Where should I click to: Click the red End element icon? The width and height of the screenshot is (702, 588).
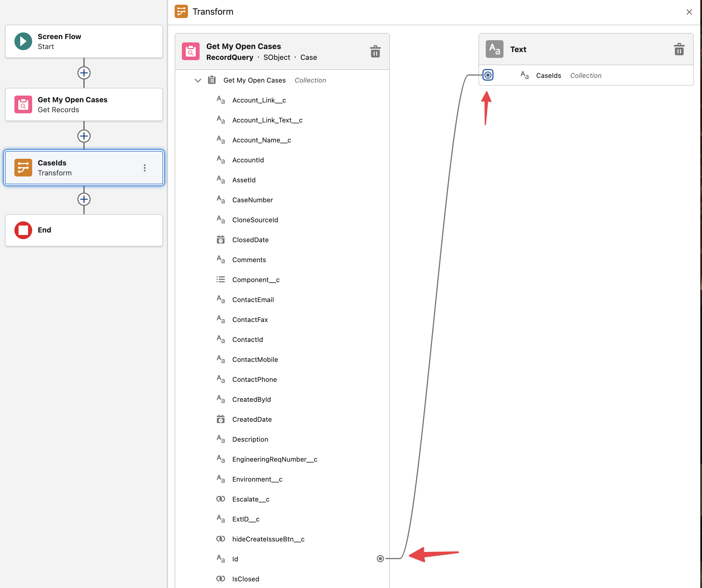click(x=23, y=230)
